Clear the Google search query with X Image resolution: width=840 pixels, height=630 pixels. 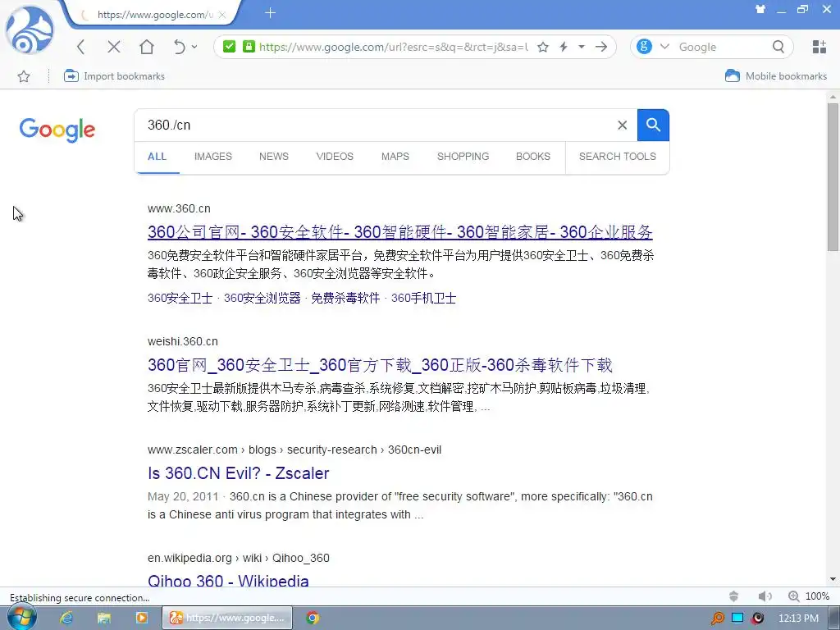coord(622,126)
